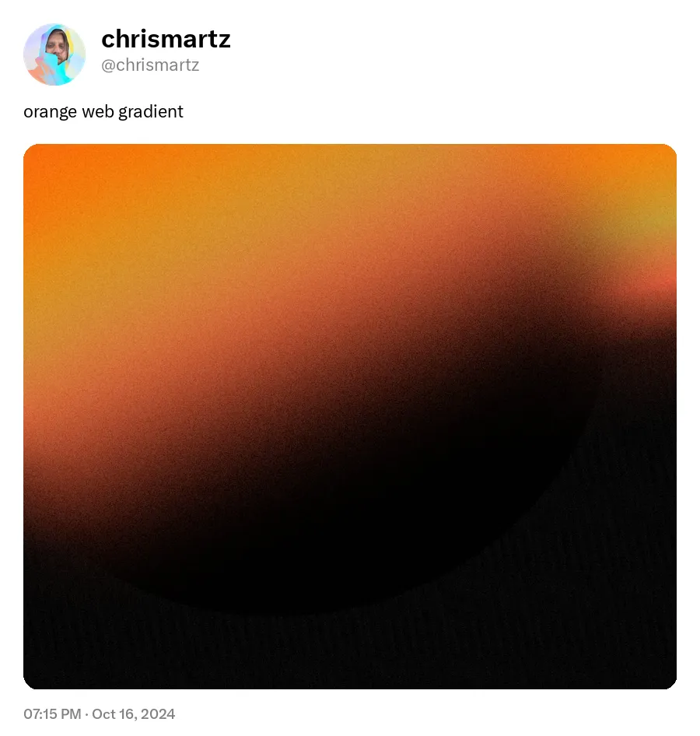The width and height of the screenshot is (700, 736).
Task: Click the bold chrismartz display name
Action: (x=166, y=39)
